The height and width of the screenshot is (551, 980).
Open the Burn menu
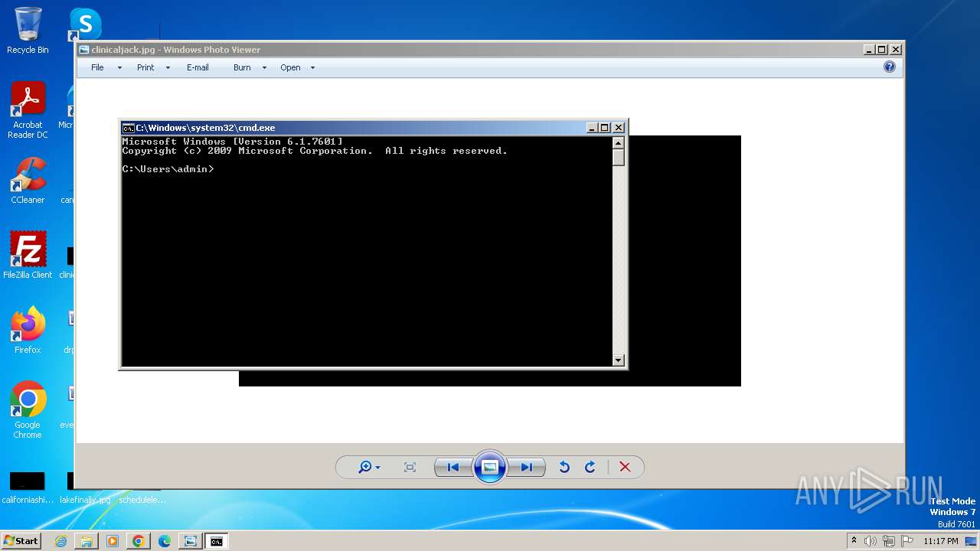(242, 67)
